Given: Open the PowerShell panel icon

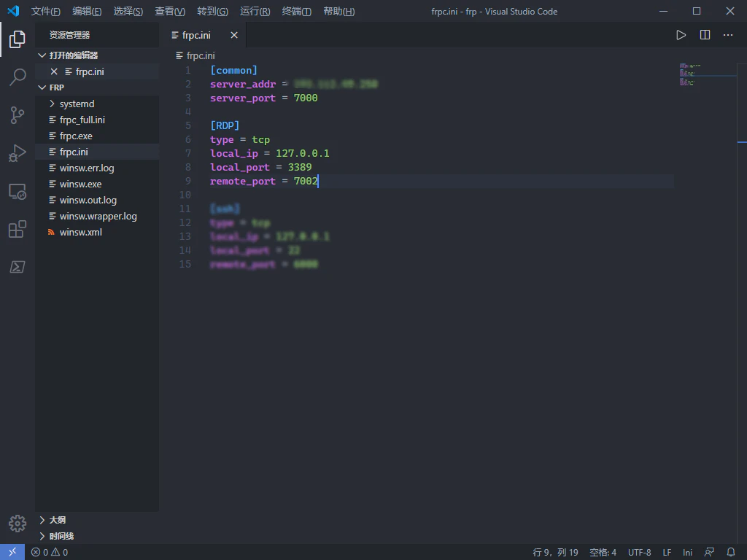Looking at the screenshot, I should [x=18, y=267].
